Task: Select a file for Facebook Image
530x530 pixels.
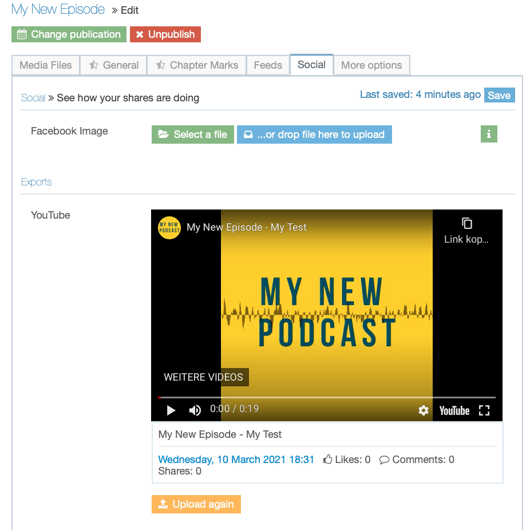Action: tap(193, 135)
